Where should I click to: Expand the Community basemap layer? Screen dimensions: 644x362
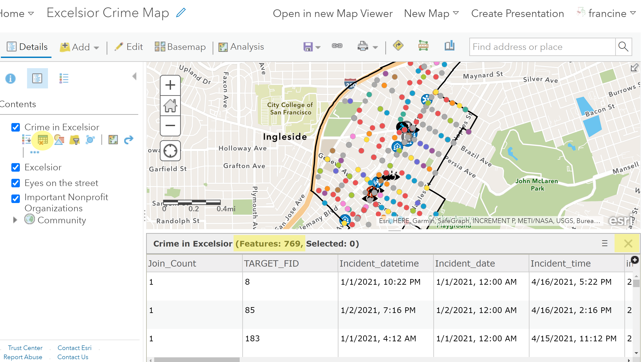15,220
